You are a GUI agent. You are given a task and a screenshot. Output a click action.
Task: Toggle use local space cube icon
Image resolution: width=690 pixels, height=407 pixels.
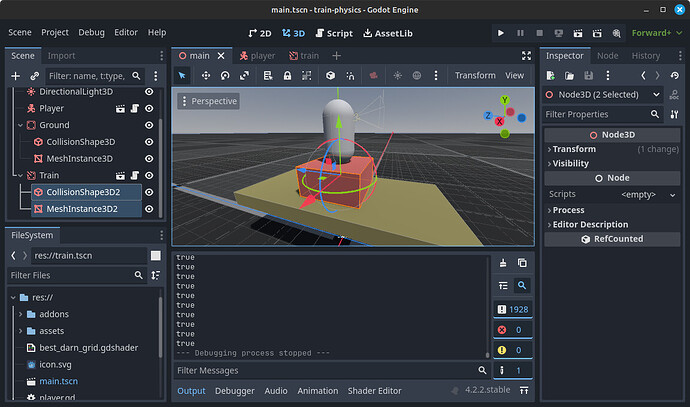[330, 75]
